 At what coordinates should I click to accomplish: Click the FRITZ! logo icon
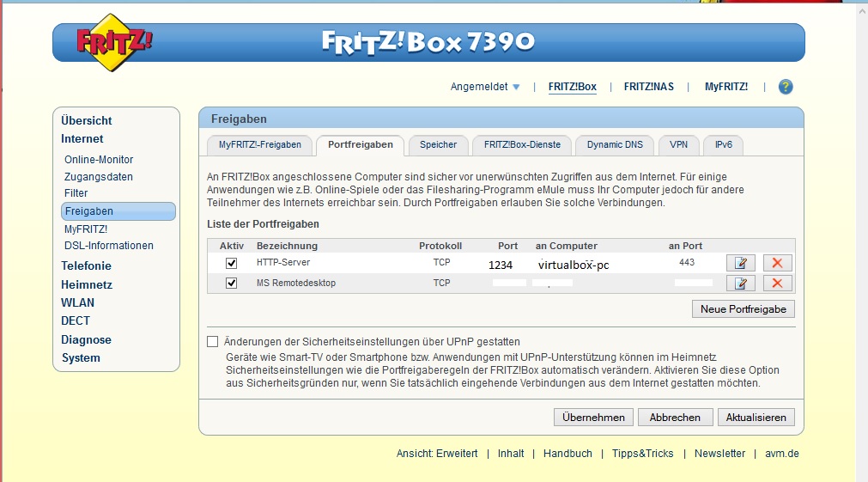[113, 43]
